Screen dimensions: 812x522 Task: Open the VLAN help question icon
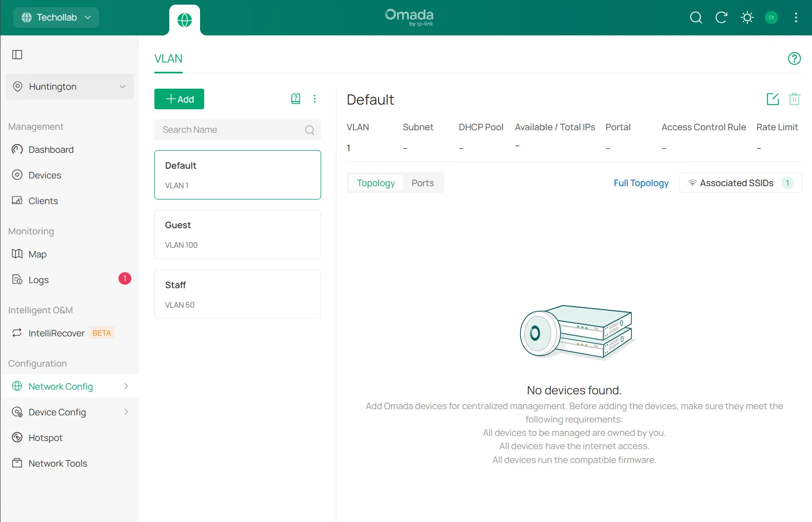[794, 58]
